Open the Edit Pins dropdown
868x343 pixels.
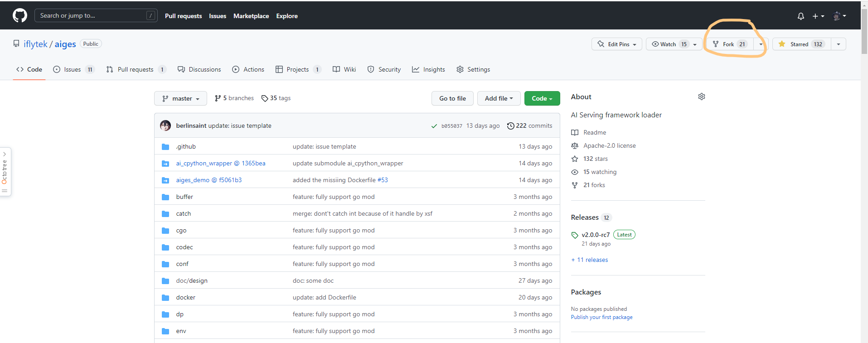coord(617,44)
